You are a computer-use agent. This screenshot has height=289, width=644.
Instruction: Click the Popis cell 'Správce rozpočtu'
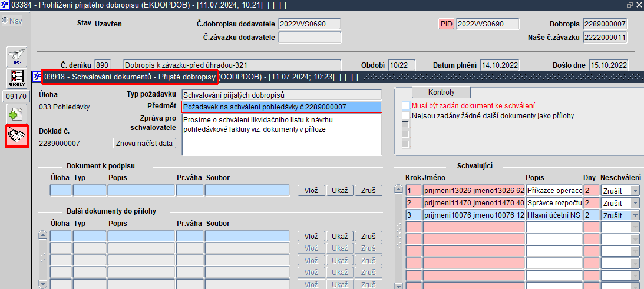(554, 203)
